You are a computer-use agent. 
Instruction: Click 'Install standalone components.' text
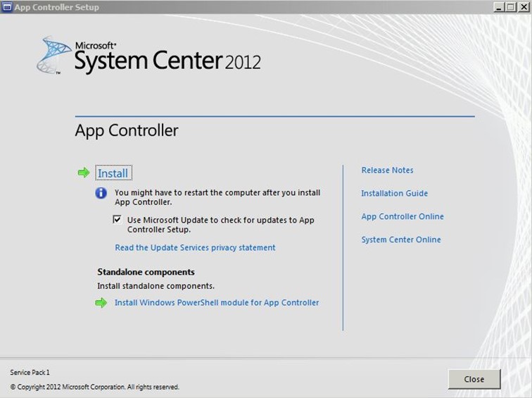[x=156, y=286]
